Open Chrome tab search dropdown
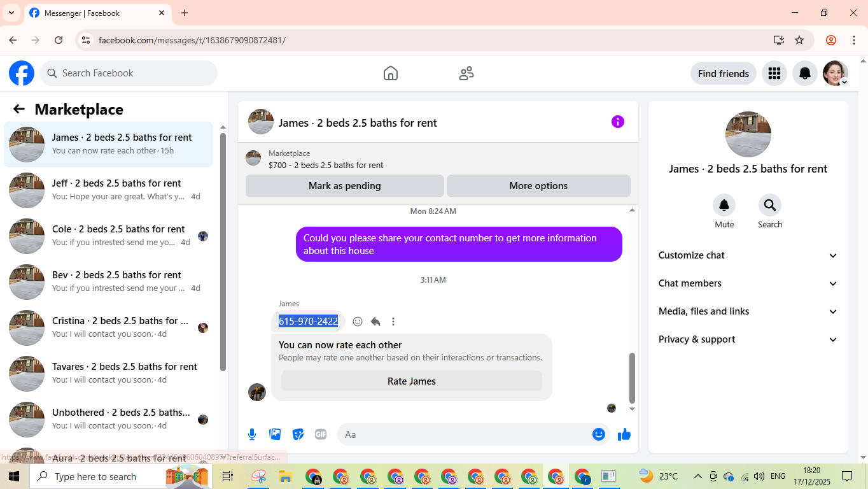868x489 pixels. coord(11,13)
